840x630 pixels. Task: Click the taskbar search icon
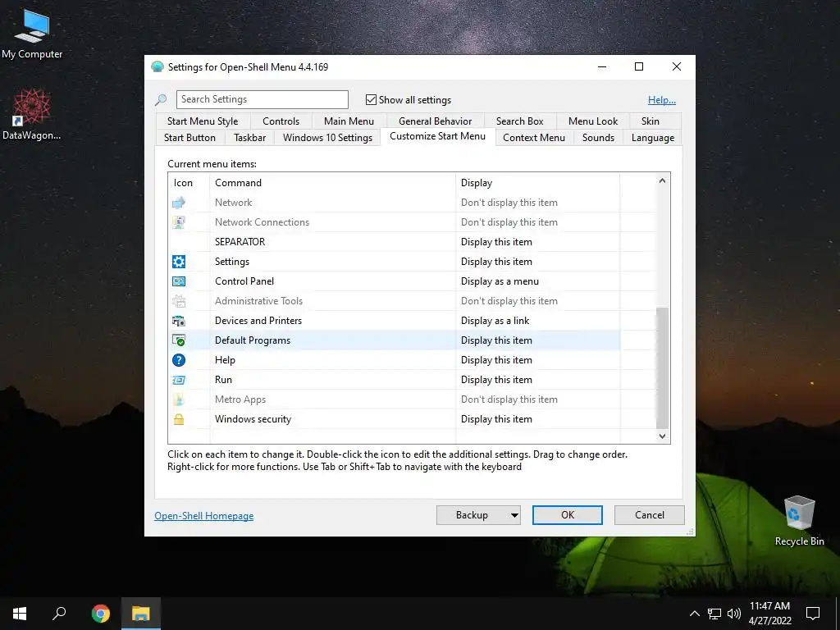pos(59,614)
